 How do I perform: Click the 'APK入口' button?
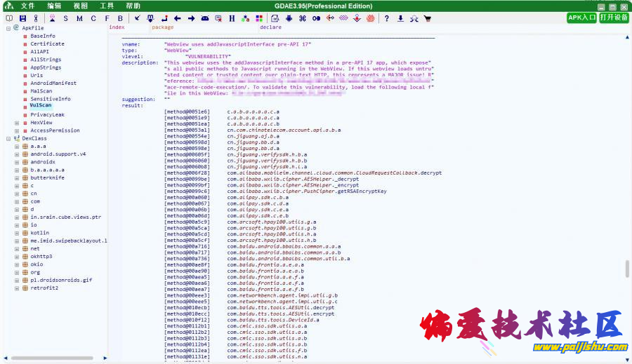[x=581, y=18]
